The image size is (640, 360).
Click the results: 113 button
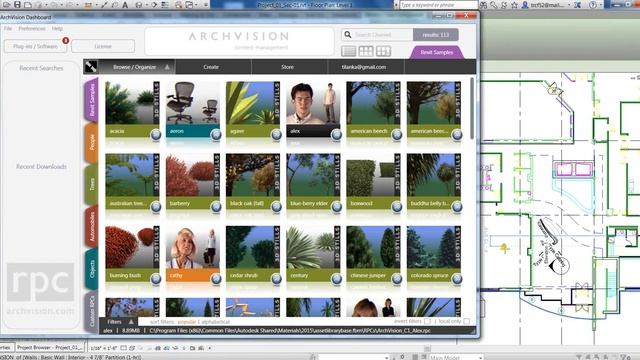[x=436, y=35]
